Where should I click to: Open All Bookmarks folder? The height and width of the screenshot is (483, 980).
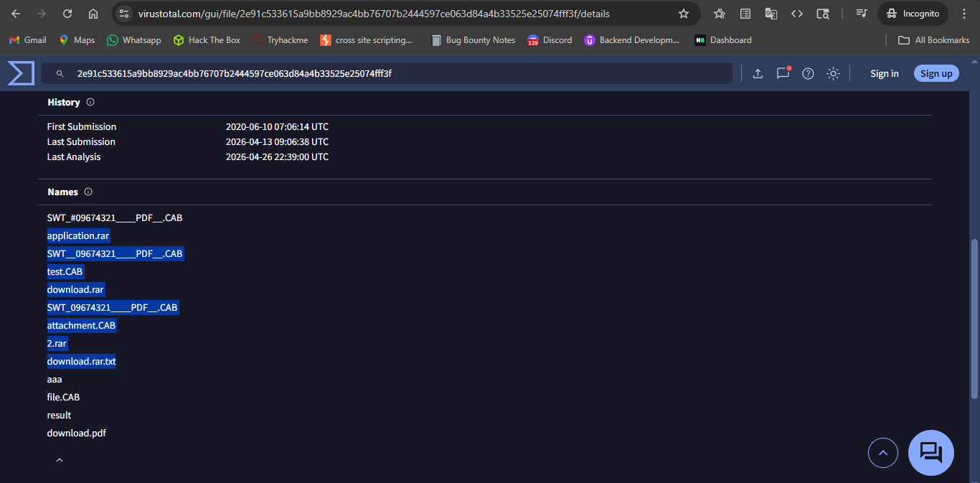pos(934,40)
